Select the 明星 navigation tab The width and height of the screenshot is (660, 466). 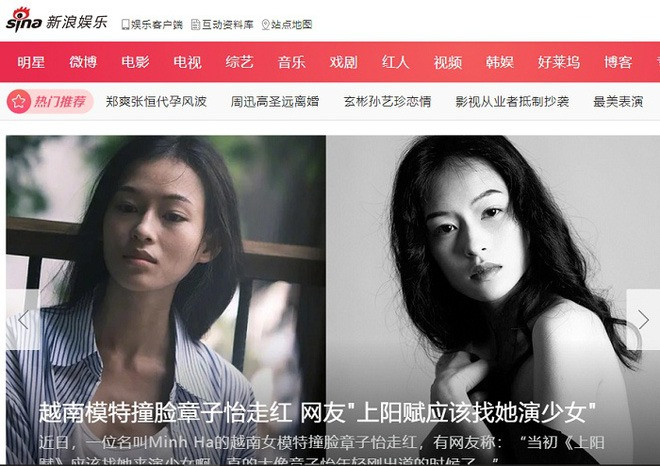point(31,62)
